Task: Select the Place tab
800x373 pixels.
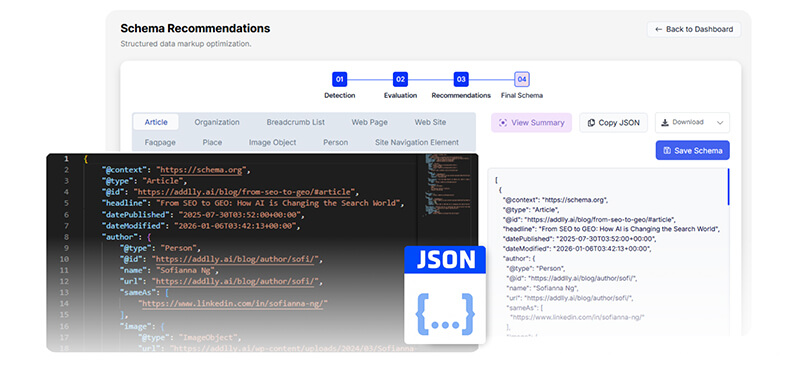Action: (x=212, y=142)
